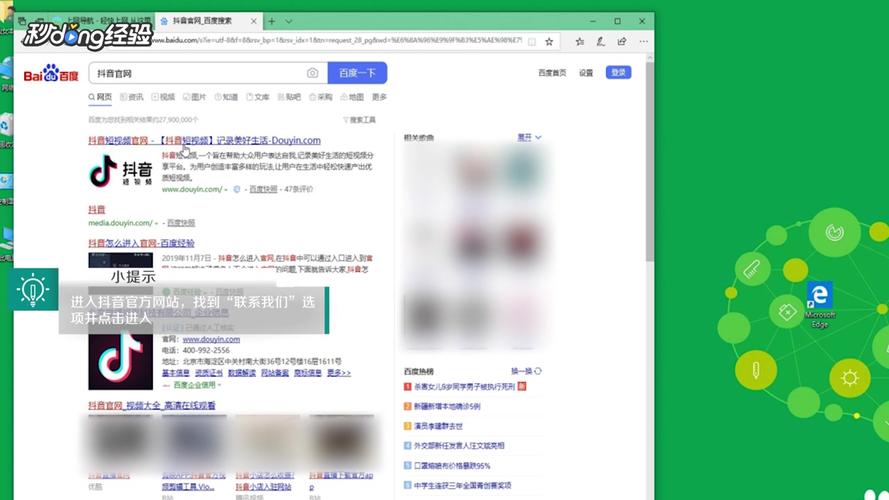Open the 百度首页 link
Image resolution: width=889 pixels, height=500 pixels.
tap(552, 73)
